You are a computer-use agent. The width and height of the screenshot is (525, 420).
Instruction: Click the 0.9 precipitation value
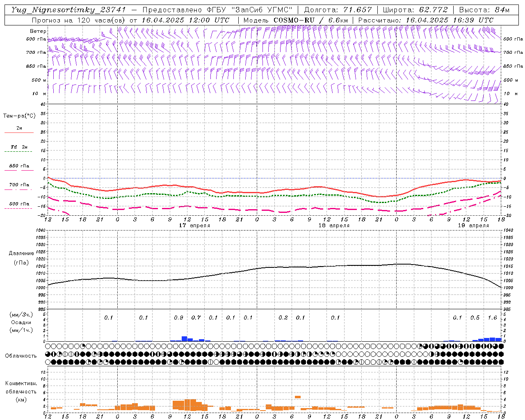click(178, 318)
